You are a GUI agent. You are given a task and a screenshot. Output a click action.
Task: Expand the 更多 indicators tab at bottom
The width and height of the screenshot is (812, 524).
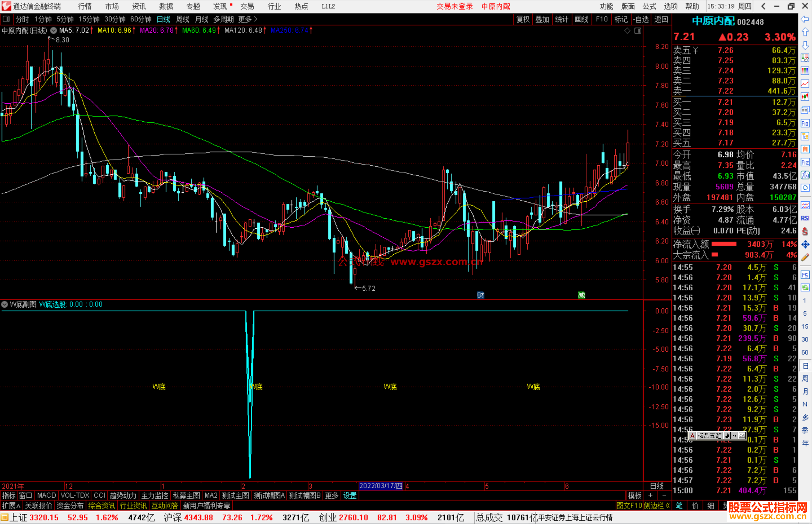pos(332,495)
